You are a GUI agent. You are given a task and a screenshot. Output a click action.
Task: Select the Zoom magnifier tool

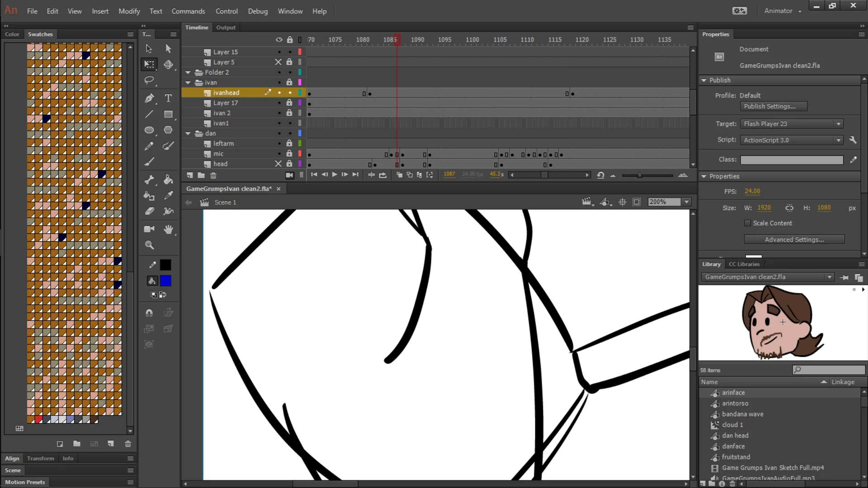(x=149, y=245)
